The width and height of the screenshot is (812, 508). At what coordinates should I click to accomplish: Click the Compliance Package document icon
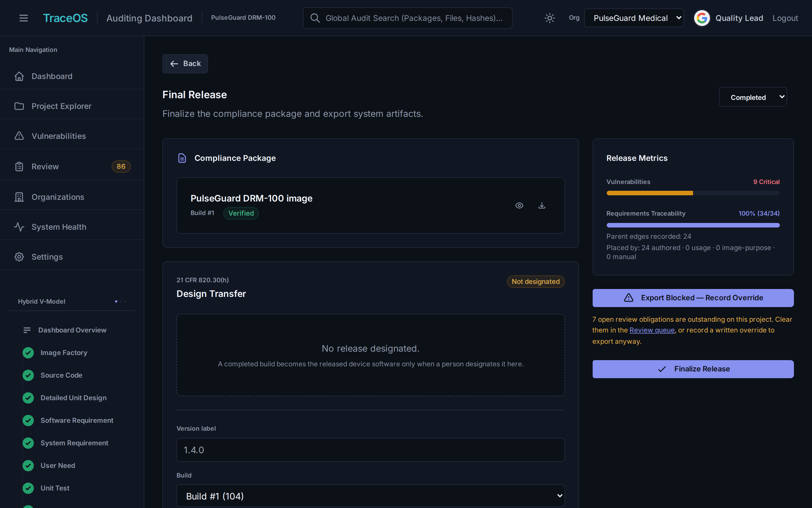click(182, 158)
